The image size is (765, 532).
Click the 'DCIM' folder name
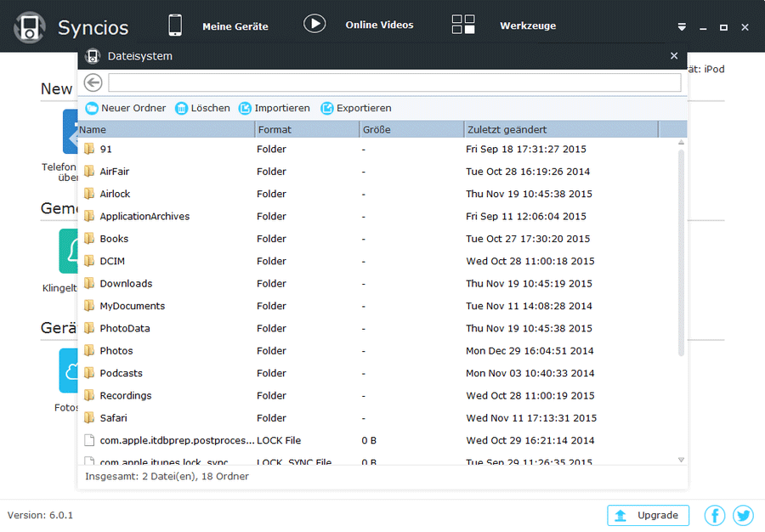coord(112,262)
